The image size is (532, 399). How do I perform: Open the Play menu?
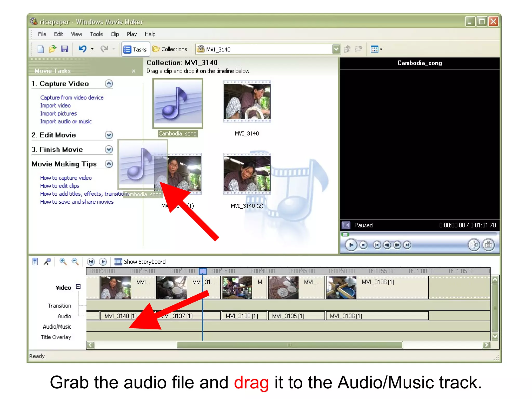pyautogui.click(x=132, y=34)
